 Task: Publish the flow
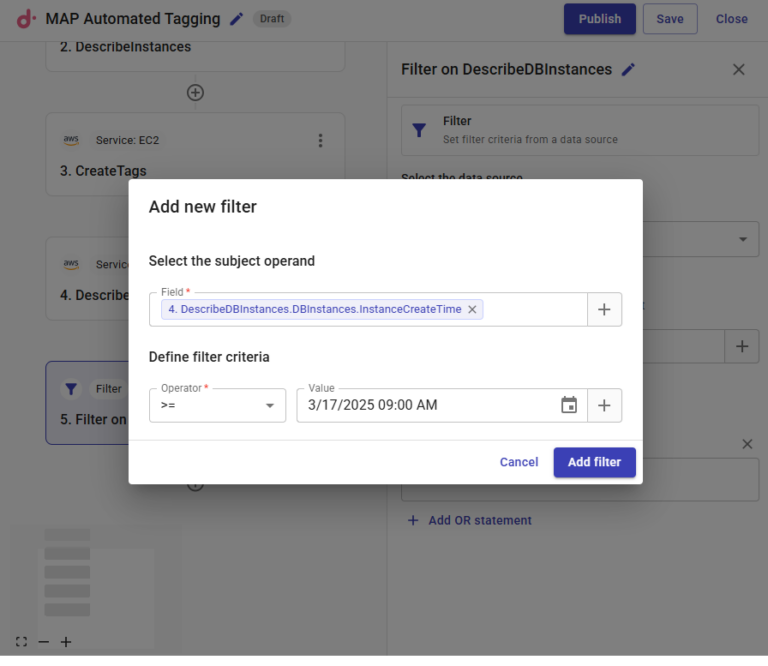click(x=599, y=19)
